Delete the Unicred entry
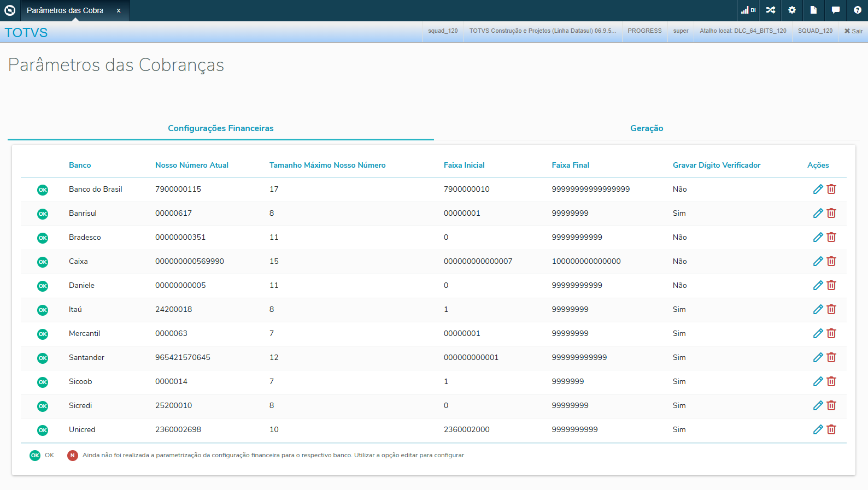 (x=831, y=429)
